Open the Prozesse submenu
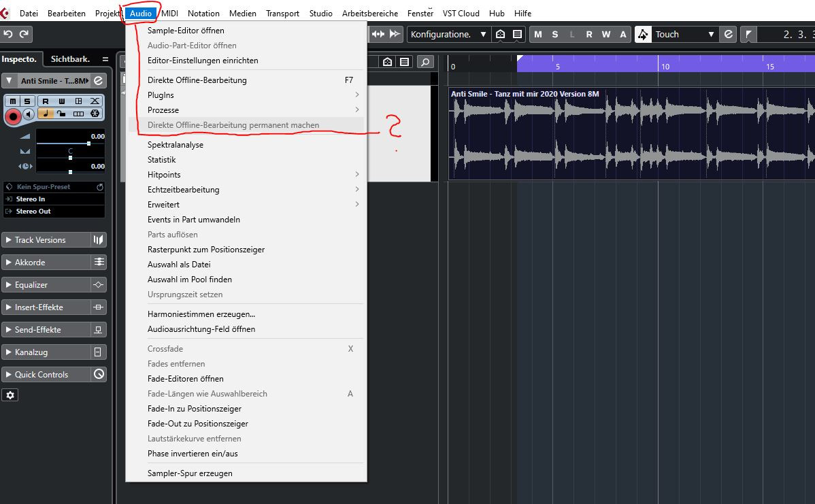The image size is (815, 504). pos(246,110)
